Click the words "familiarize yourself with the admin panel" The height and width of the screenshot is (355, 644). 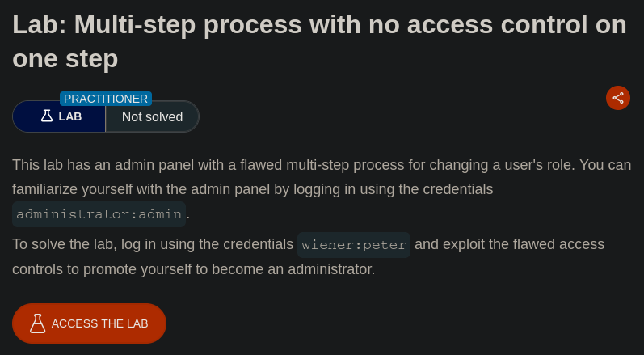point(142,189)
